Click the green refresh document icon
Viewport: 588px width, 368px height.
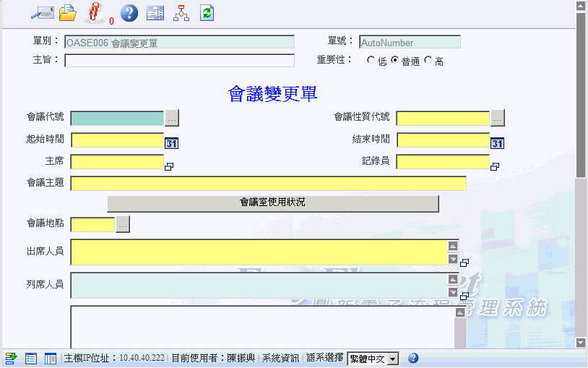[x=207, y=12]
